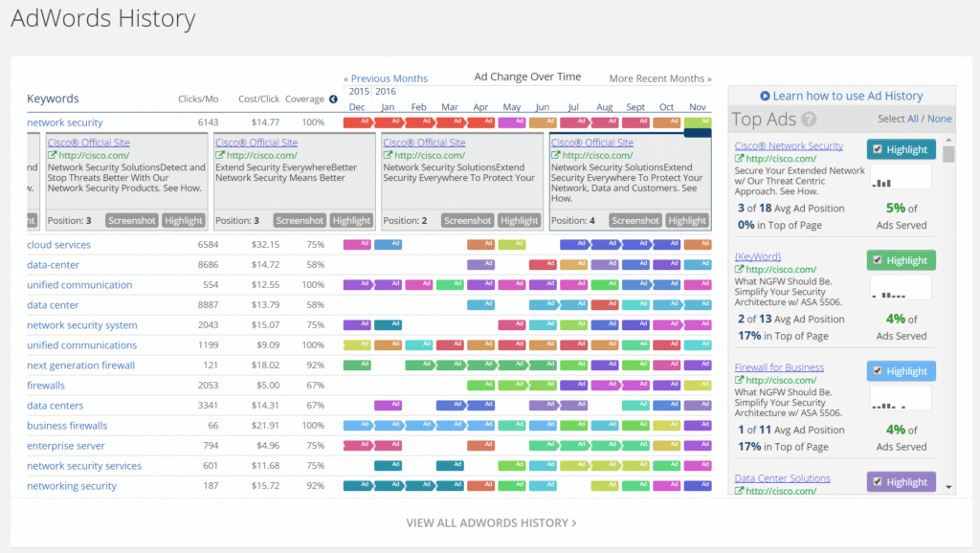Viewport: 980px width, 553px height.
Task: Click external link icon in the Extend Security EverywhereBetter ad card
Action: pyautogui.click(x=220, y=155)
